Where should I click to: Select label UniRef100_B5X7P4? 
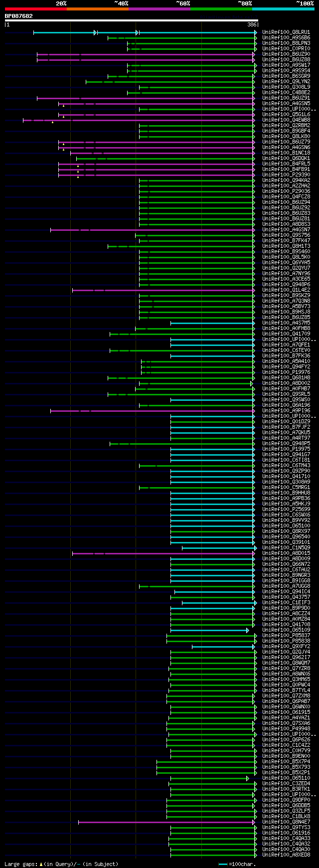click(x=286, y=762)
